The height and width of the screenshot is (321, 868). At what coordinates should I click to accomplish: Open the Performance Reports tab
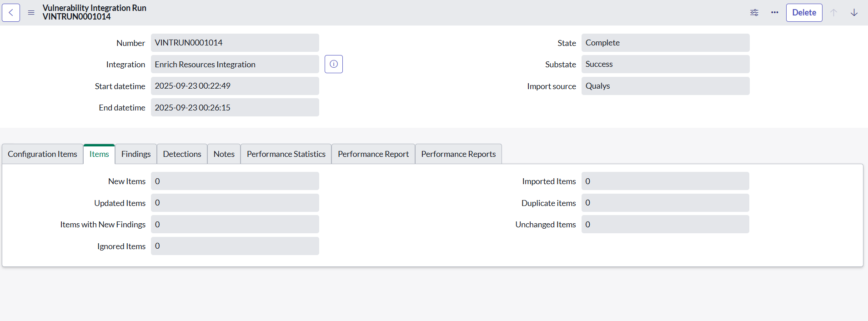pos(459,154)
